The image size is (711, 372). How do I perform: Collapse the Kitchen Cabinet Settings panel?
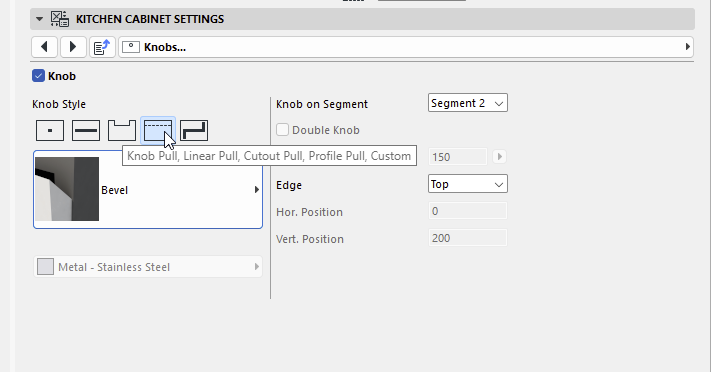click(39, 19)
